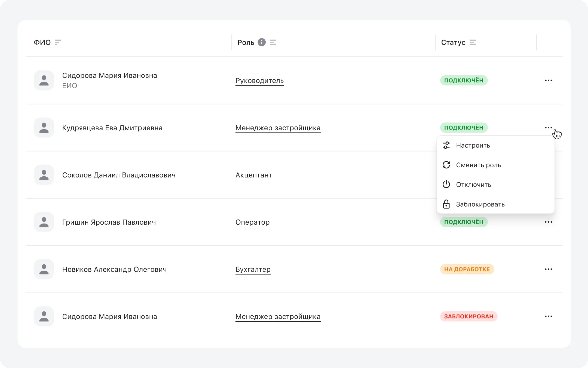
Task: Click the Оператор role link
Action: tap(252, 222)
